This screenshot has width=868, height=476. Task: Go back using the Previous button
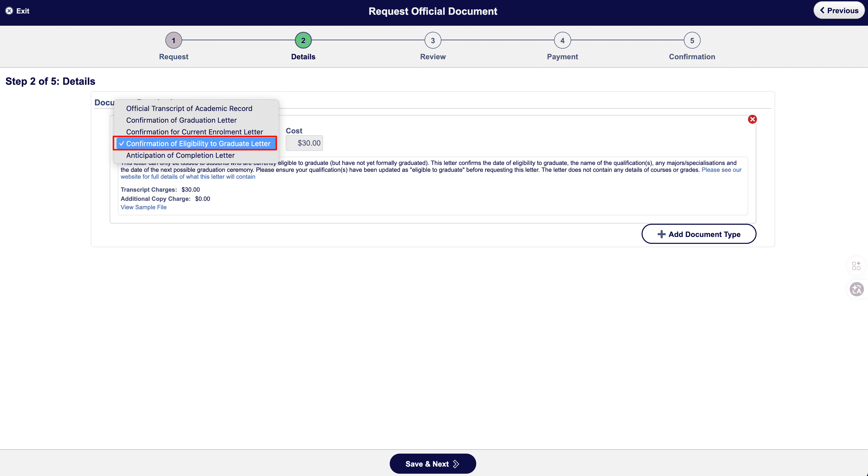(x=839, y=10)
